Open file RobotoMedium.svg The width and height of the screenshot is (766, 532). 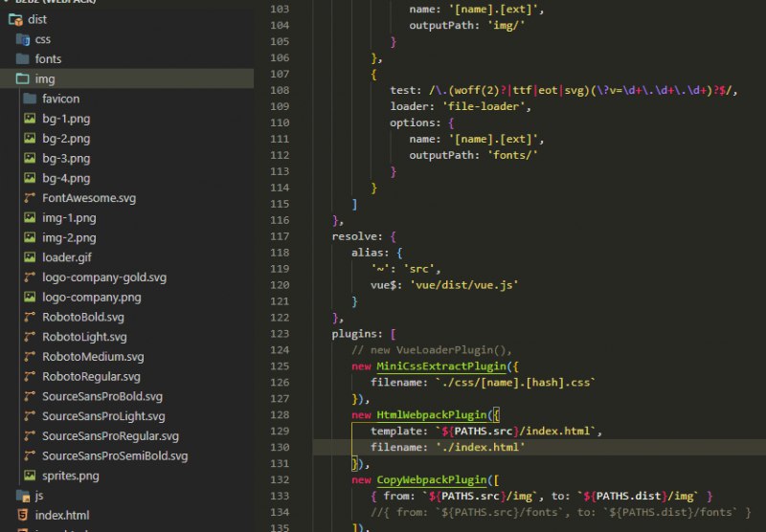click(93, 357)
